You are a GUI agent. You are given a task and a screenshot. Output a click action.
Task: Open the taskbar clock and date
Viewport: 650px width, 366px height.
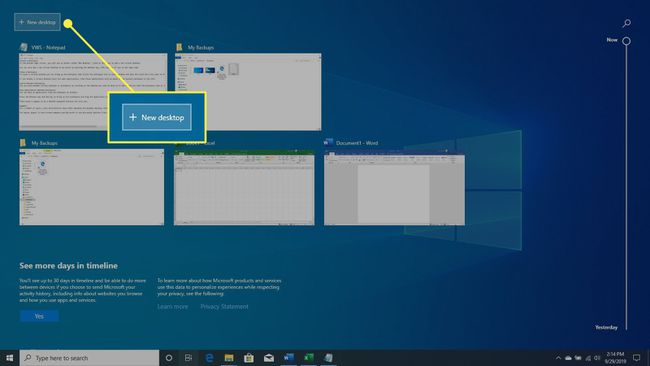click(615, 358)
